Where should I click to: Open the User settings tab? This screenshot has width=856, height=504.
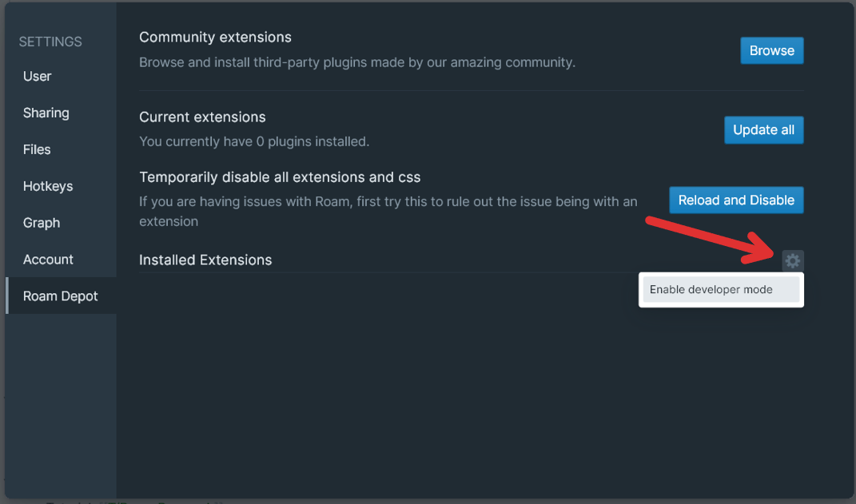coord(38,77)
